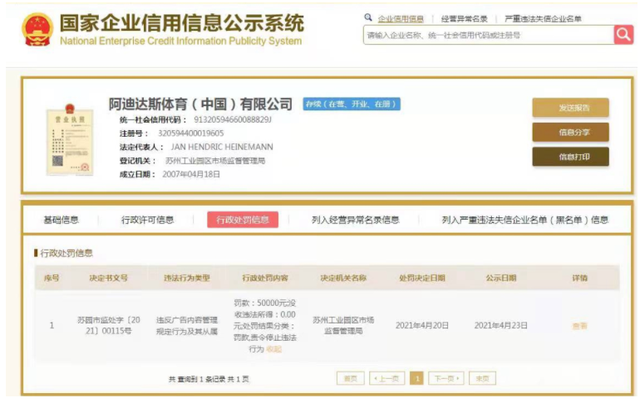Click the credit code 91320594660088829J
The width and height of the screenshot is (640, 403).
pyautogui.click(x=232, y=120)
